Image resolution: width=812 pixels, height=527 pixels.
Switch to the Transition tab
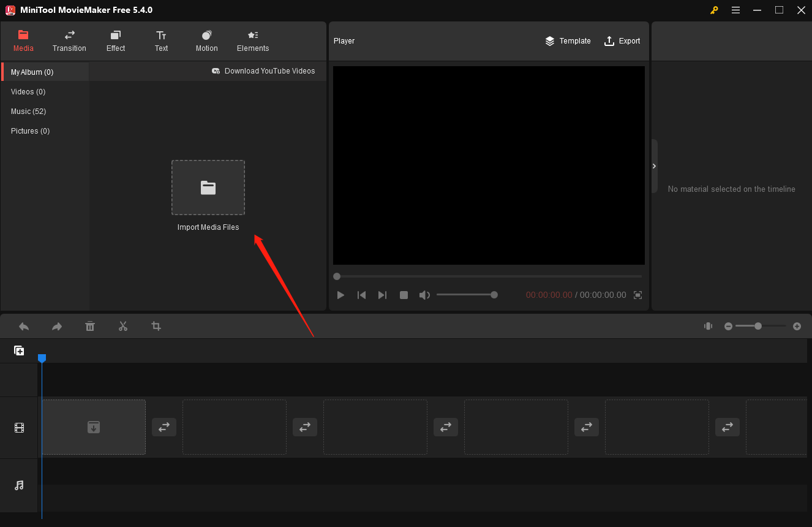click(x=69, y=41)
